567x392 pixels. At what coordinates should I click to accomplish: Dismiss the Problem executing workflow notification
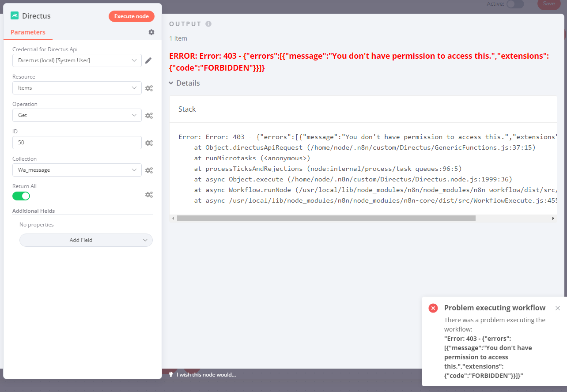tap(558, 308)
